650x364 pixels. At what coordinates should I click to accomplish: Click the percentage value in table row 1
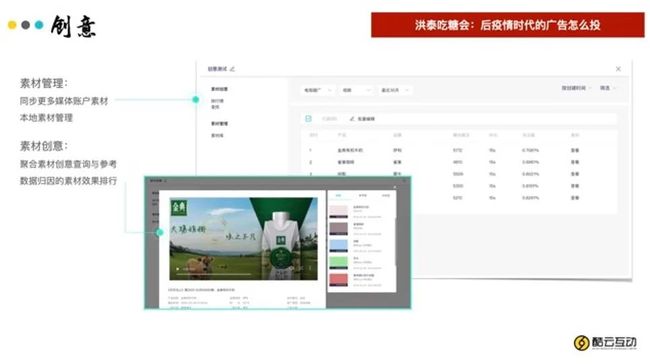(530, 150)
